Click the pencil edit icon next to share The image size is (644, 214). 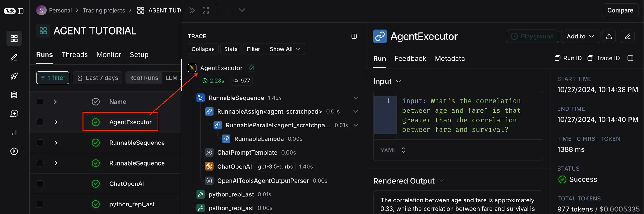click(x=628, y=37)
